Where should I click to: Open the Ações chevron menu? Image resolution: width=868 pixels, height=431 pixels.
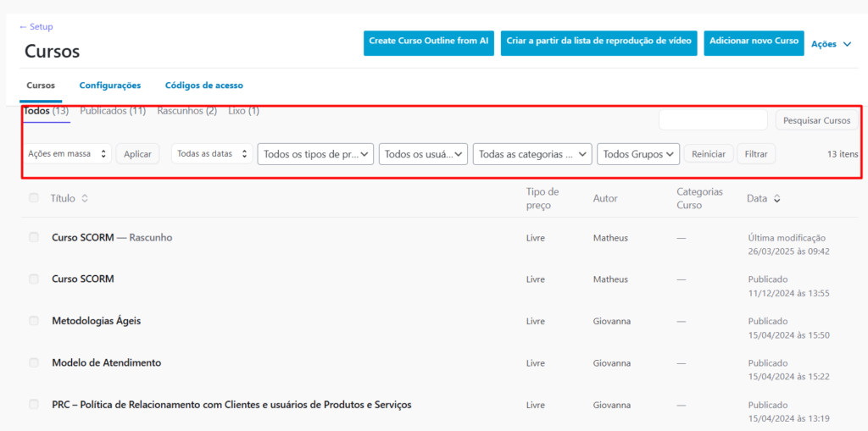click(x=832, y=44)
